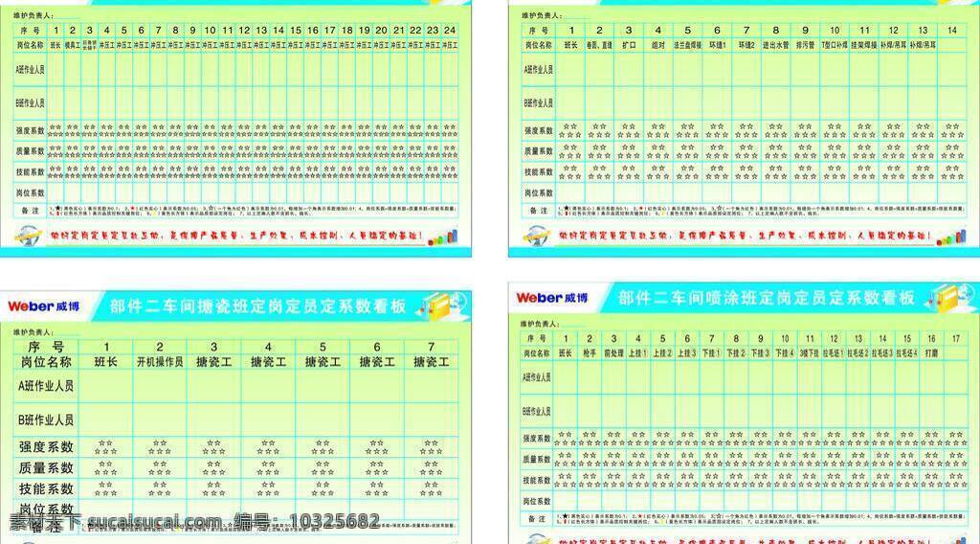Click column number 17 on the 喷涂班 board
980x544 pixels.
coord(956,338)
